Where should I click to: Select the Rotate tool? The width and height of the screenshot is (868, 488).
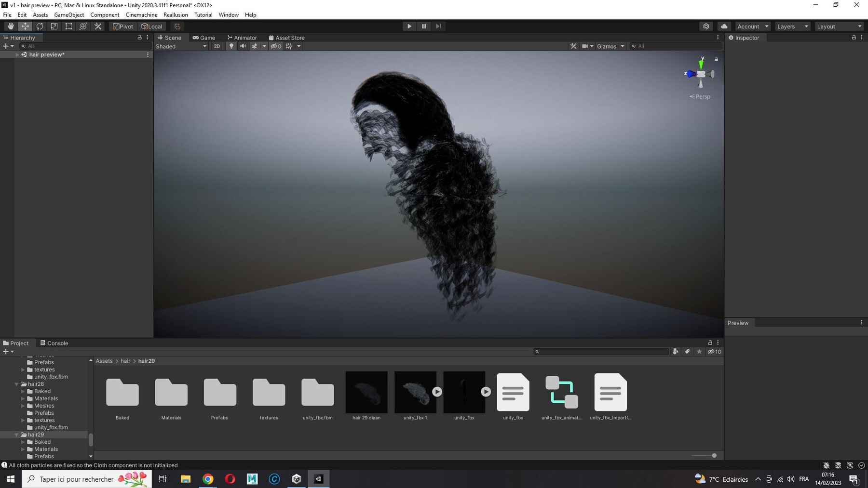point(40,26)
